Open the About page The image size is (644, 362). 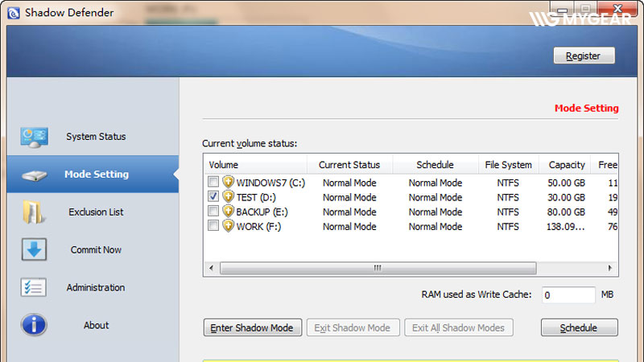point(93,325)
